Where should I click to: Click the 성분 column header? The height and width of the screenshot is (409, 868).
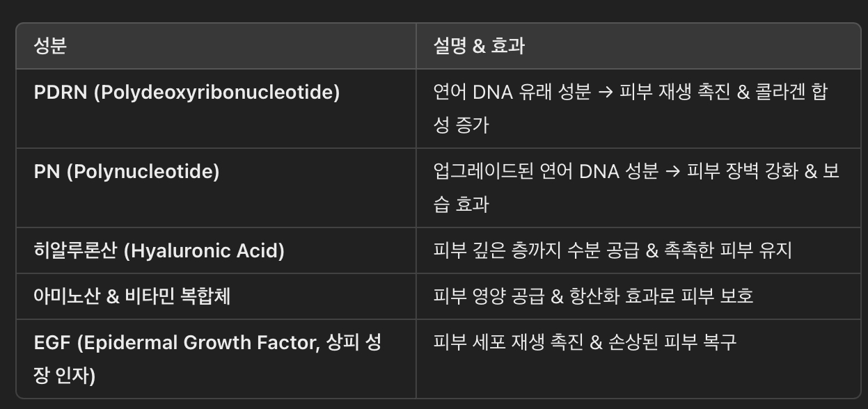(x=50, y=46)
